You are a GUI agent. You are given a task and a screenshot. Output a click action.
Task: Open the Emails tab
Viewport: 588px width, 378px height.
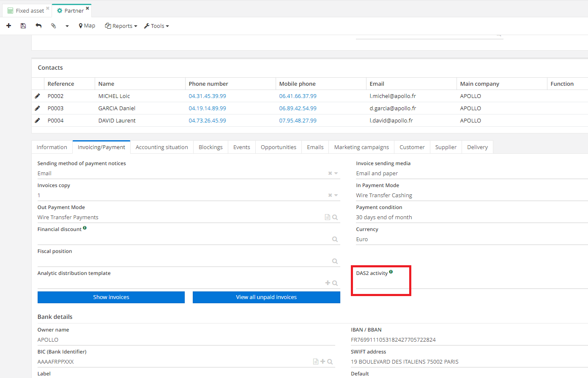(315, 147)
